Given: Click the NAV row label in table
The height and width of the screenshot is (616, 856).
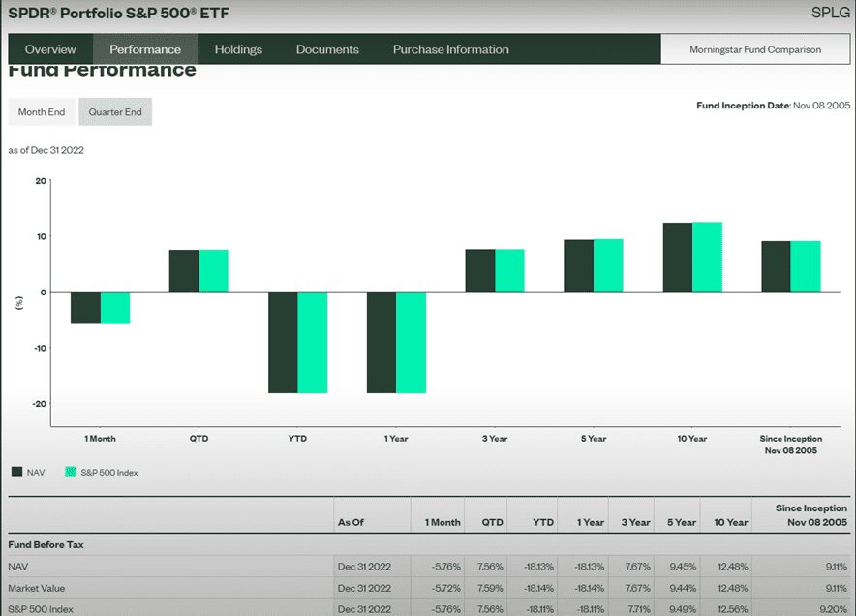Looking at the screenshot, I should tap(17, 566).
